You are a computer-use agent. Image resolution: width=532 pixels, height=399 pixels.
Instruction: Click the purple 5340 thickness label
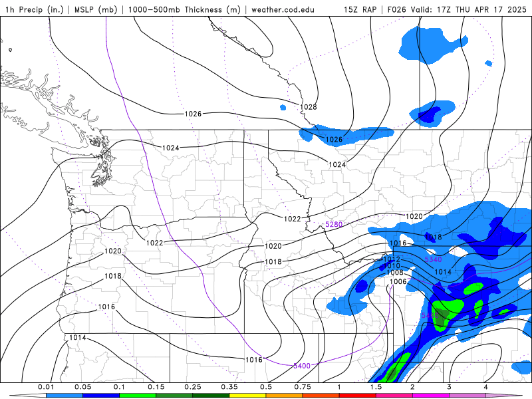[434, 259]
